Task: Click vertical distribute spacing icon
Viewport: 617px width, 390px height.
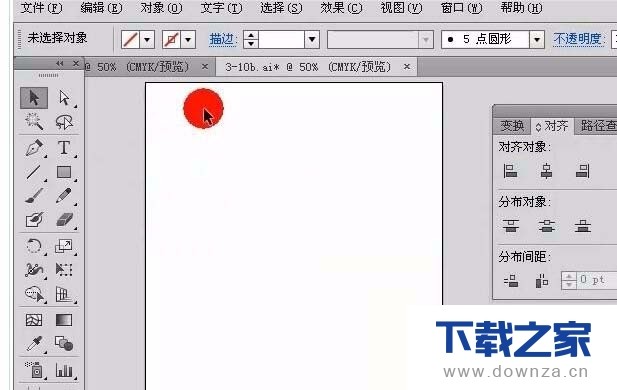Action: click(x=511, y=281)
